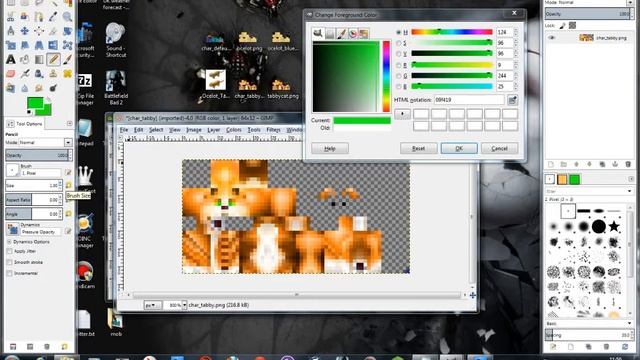Click the eyedropper next to HTML notation
The height and width of the screenshot is (360, 640).
tap(512, 100)
